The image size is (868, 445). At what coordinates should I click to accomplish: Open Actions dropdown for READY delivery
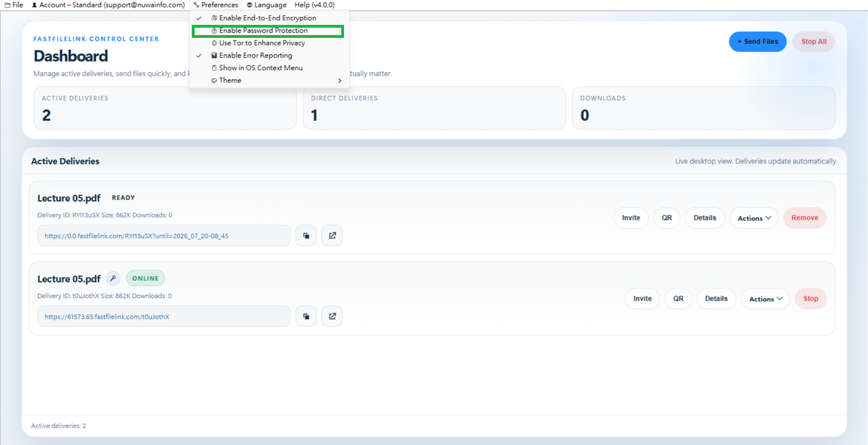(x=754, y=218)
